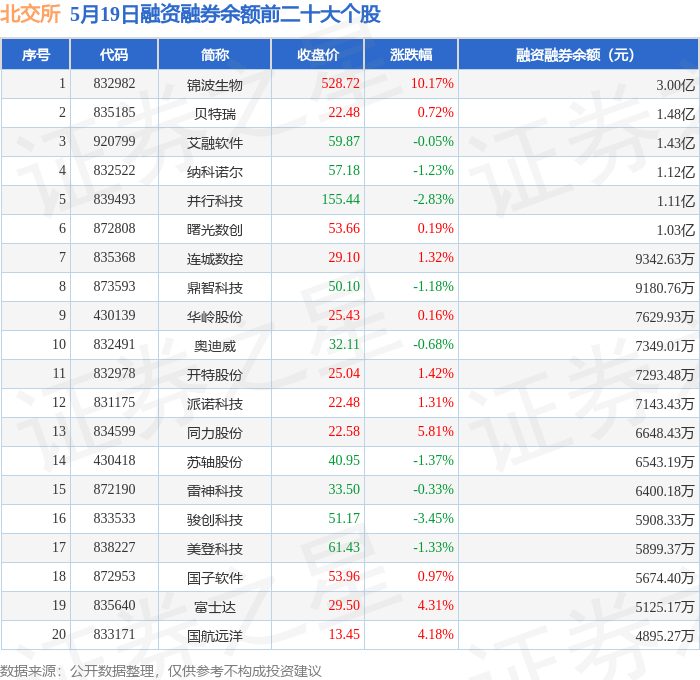
Task: Click the 涨跌幅 column header
Action: coord(411,54)
